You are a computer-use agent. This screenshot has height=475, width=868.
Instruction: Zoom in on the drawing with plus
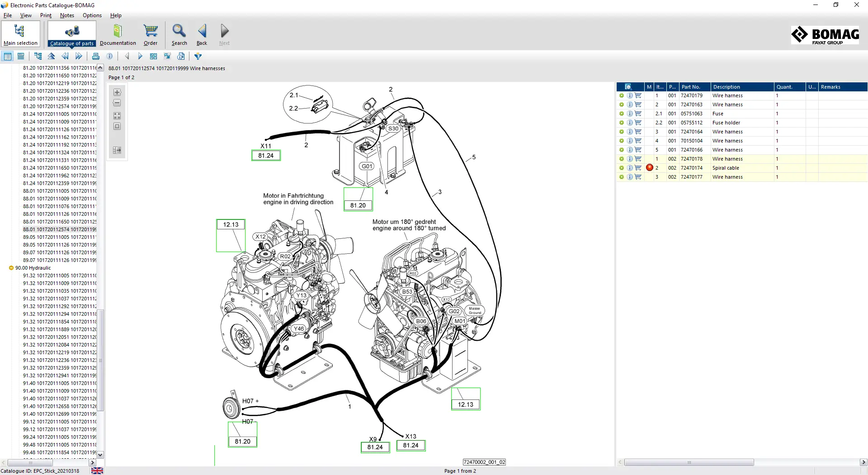(x=117, y=92)
